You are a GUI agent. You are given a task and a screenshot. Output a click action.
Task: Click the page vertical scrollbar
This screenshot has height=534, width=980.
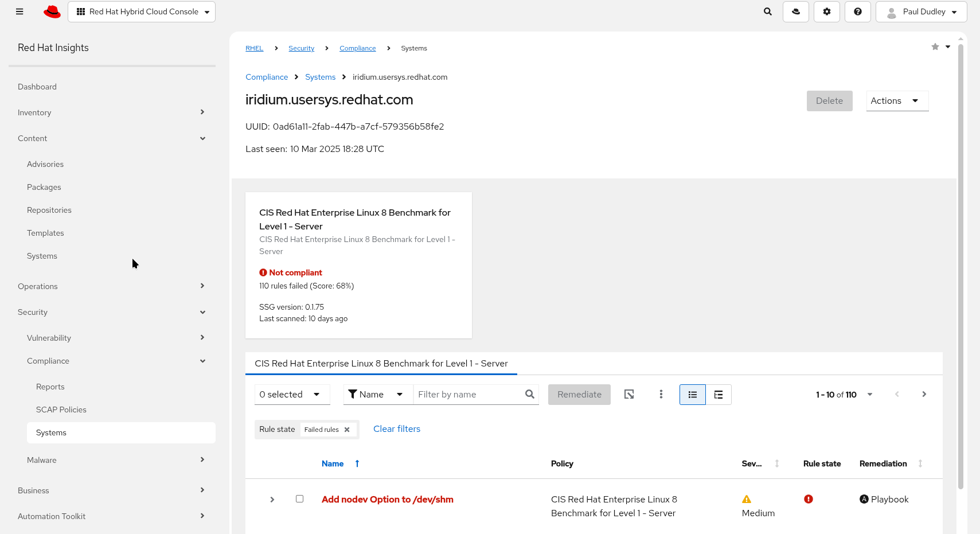961,267
